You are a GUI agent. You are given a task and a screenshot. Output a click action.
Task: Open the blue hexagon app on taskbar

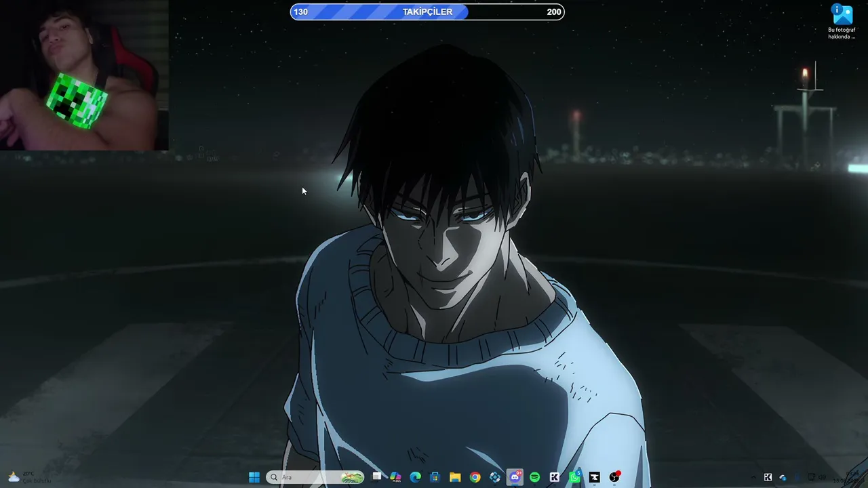495,477
